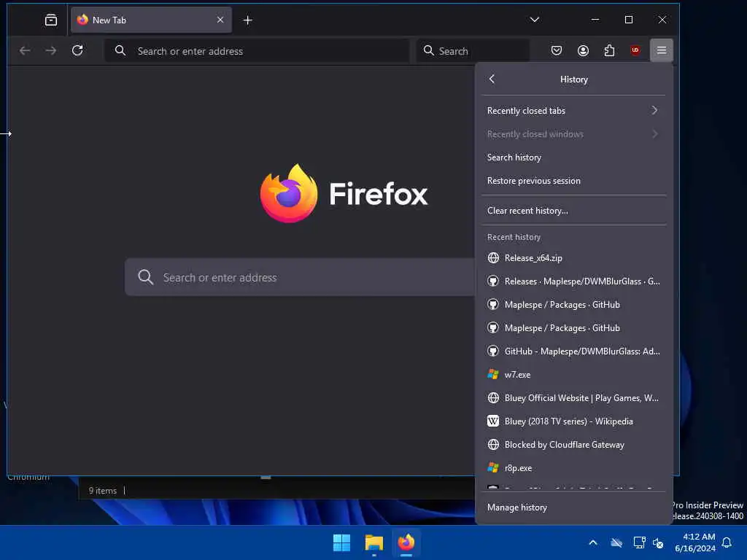Toggle the hamburger application menu
This screenshot has width=747, height=560.
[662, 50]
